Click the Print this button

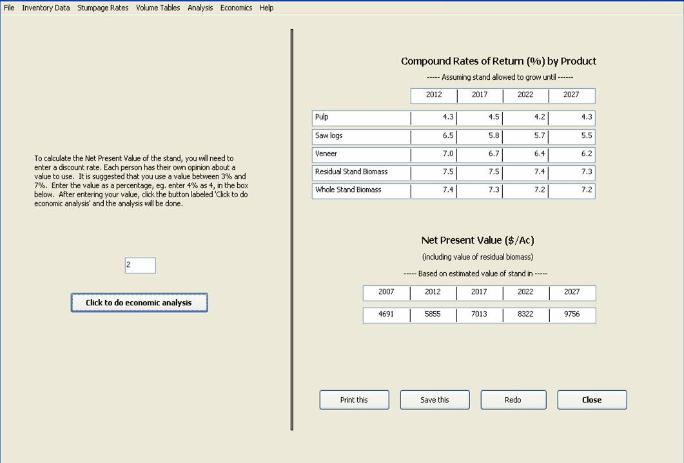pos(354,400)
